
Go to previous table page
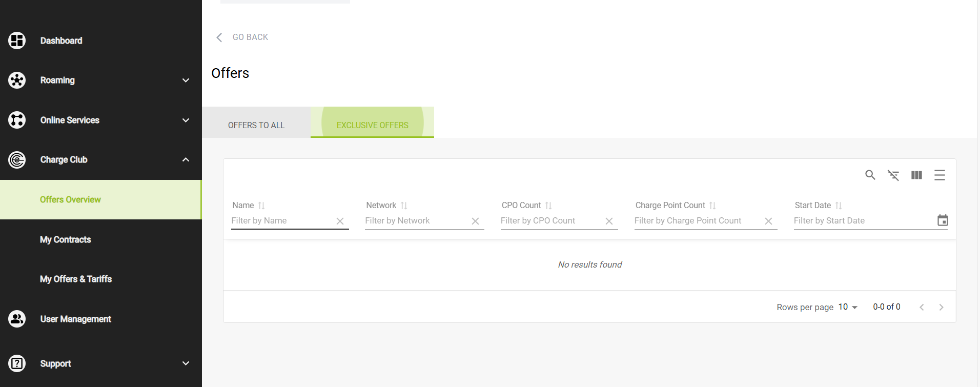[922, 307]
